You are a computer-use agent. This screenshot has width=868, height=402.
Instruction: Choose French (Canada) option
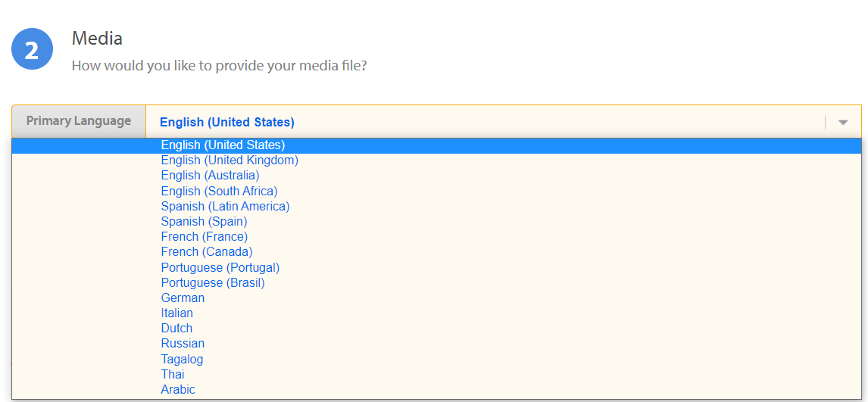pos(437,251)
